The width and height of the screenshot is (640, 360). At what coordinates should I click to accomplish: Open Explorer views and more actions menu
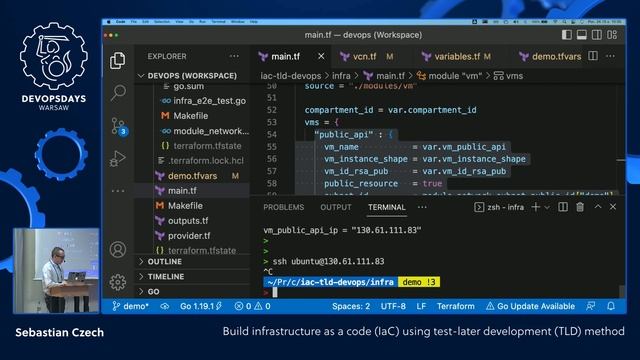pos(234,56)
